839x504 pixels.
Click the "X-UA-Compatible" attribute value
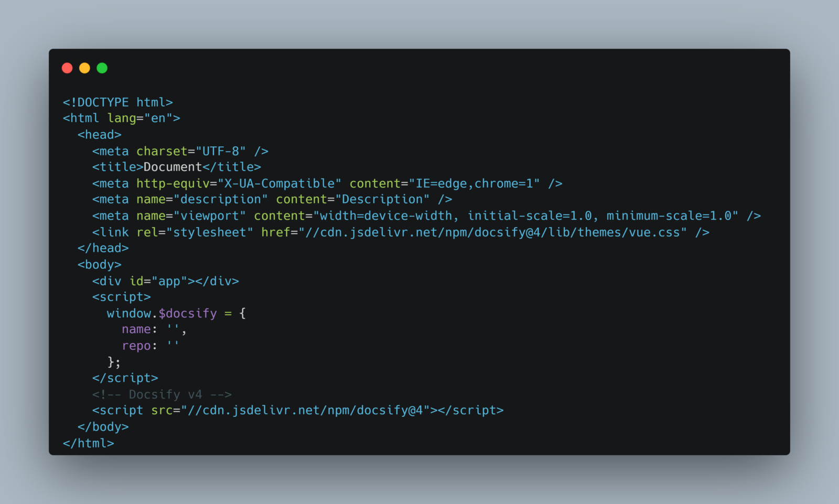[279, 184]
